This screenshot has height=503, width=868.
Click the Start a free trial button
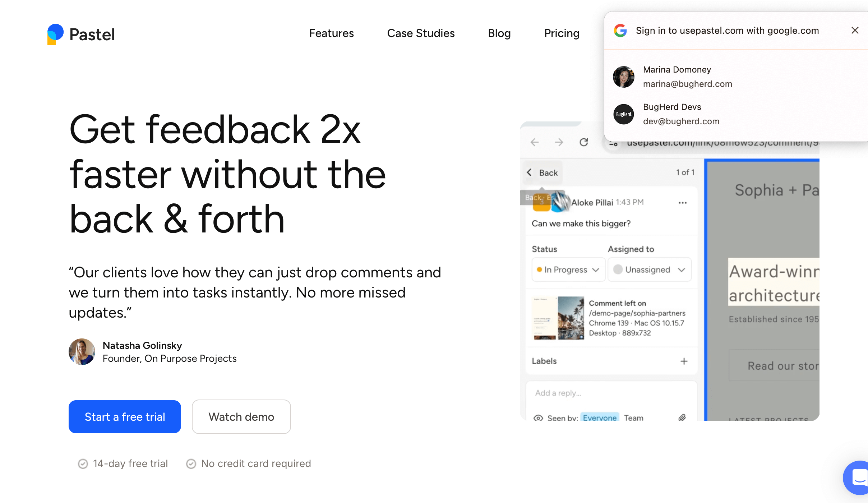click(x=125, y=417)
